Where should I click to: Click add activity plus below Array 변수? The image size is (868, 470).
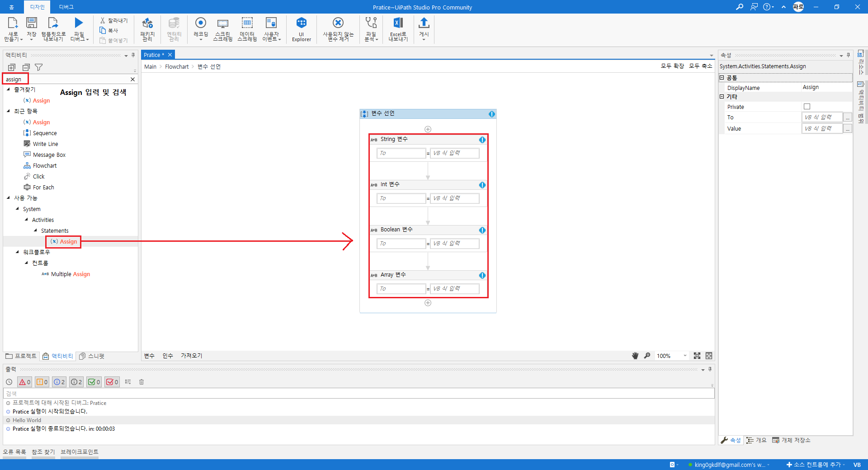click(x=428, y=303)
